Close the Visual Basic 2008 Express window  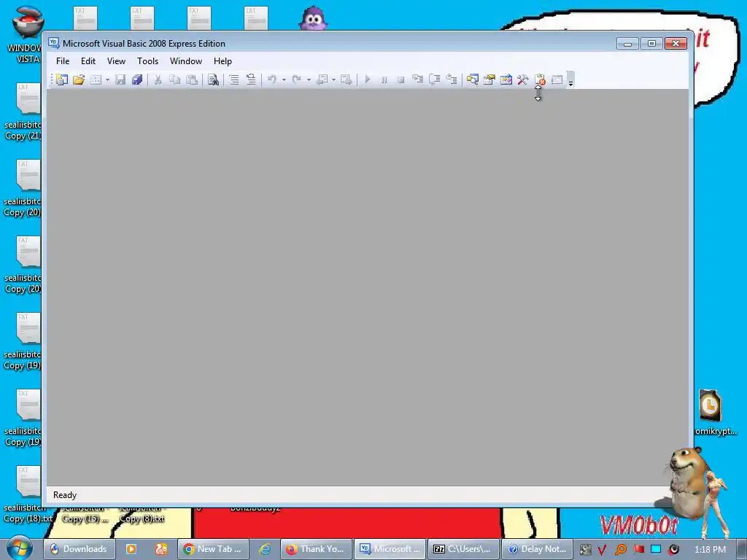676,44
